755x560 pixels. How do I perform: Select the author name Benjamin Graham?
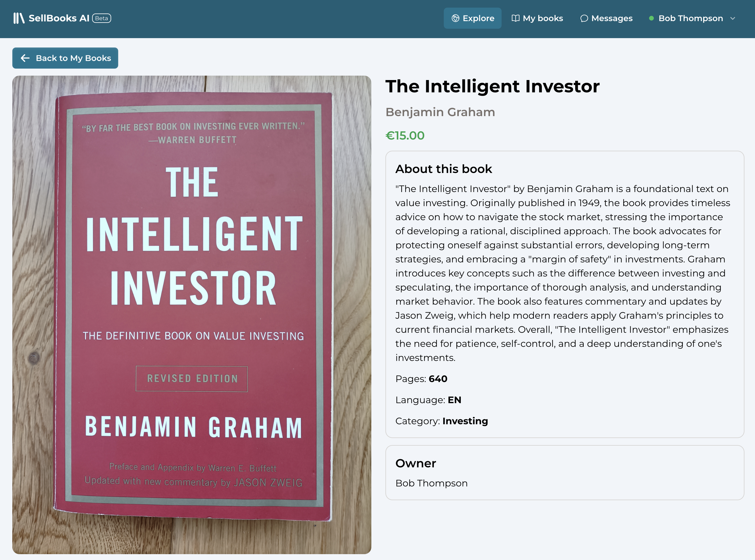point(440,112)
